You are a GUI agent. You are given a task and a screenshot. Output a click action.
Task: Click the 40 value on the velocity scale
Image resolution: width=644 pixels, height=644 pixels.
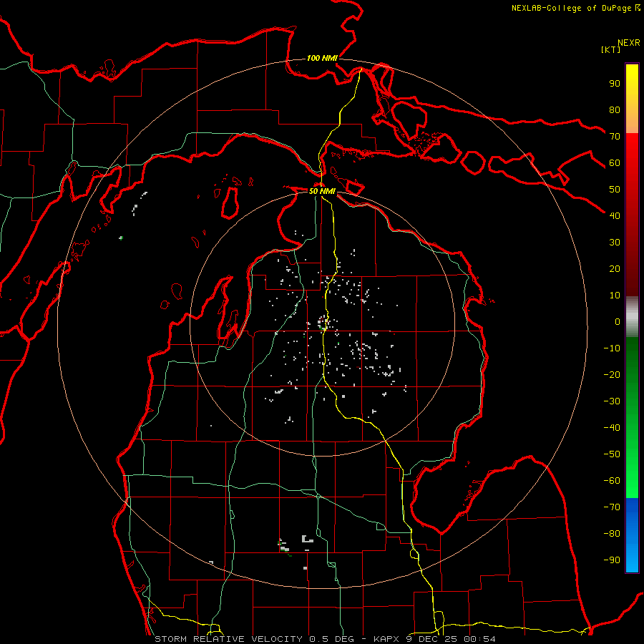coord(615,216)
